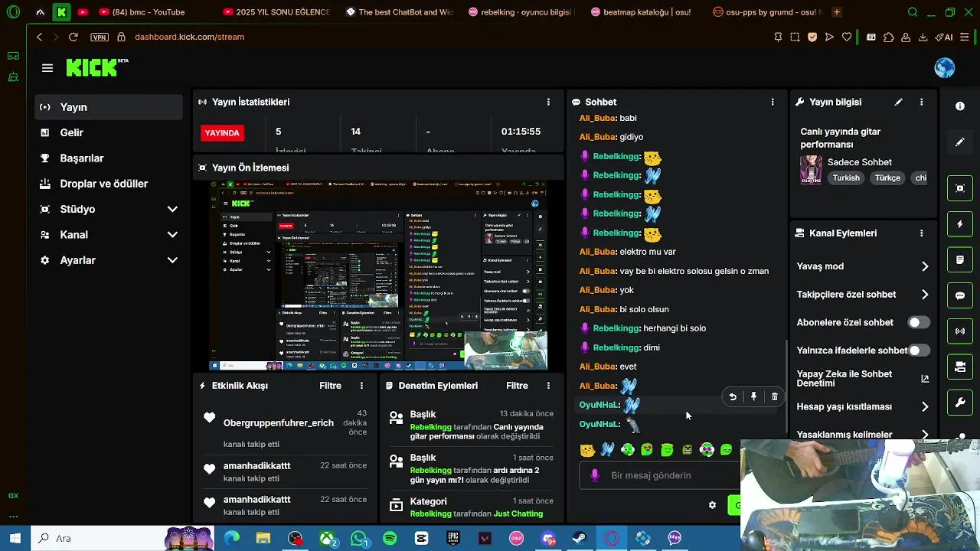Click the Türkçe tag chip

tap(887, 178)
